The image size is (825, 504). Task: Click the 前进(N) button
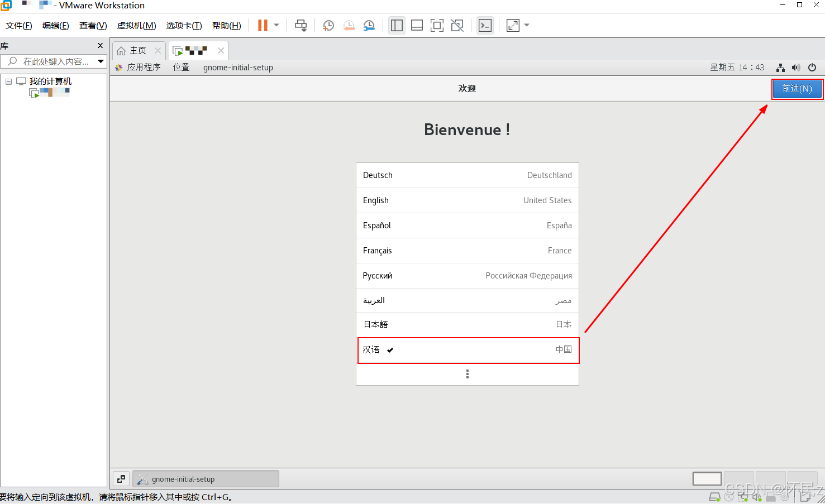point(797,89)
